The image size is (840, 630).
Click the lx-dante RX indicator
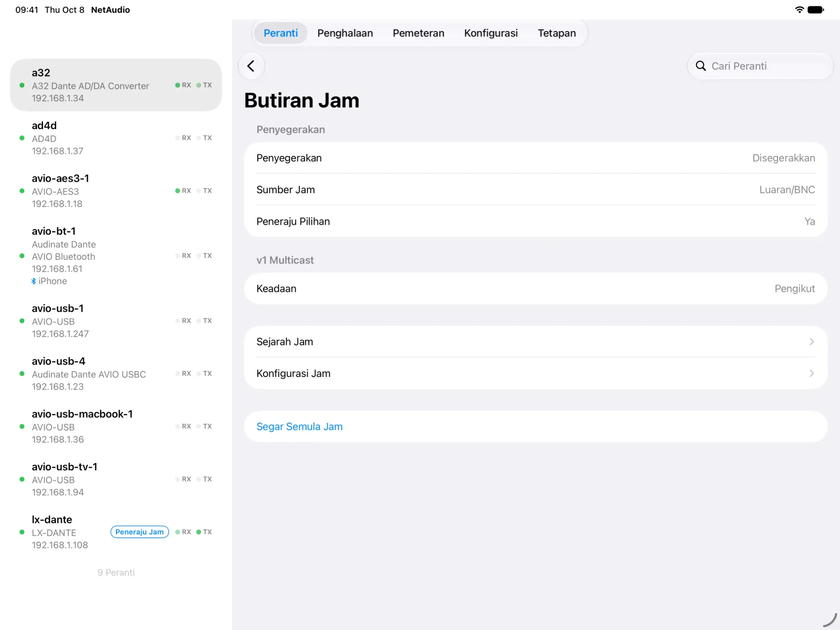(x=183, y=532)
